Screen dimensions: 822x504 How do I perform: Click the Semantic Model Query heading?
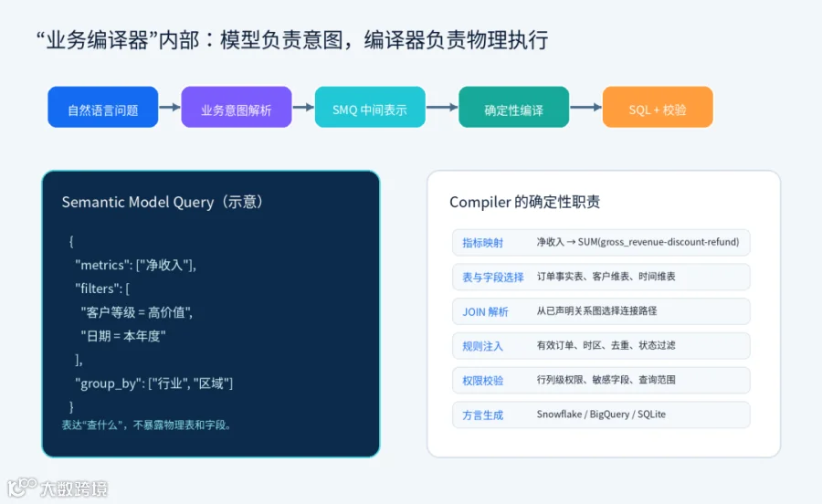pyautogui.click(x=163, y=202)
